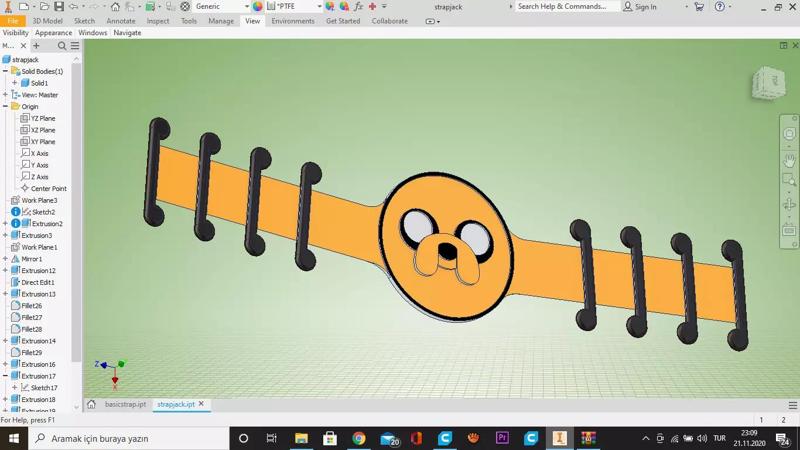Select the Pan hand tool on navigation bar
Screen dimensions: 800x450
(x=789, y=161)
